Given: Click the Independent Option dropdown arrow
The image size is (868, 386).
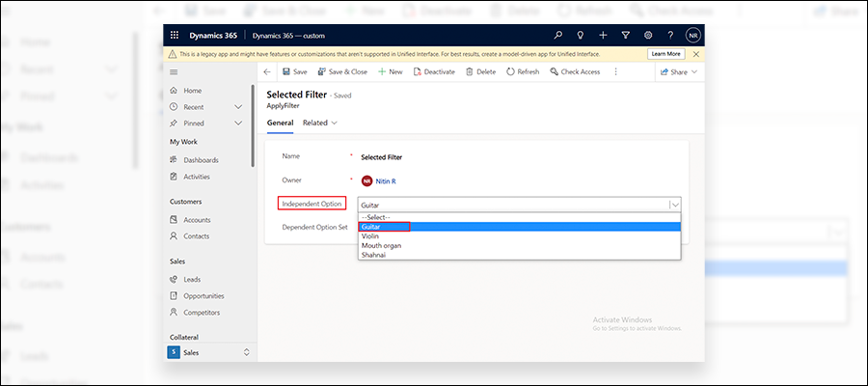Looking at the screenshot, I should [675, 205].
